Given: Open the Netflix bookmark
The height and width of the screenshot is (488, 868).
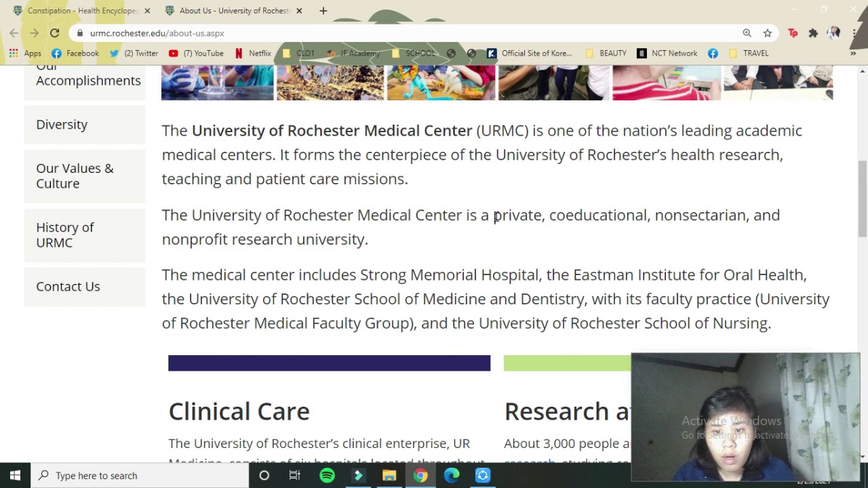Looking at the screenshot, I should click(x=252, y=53).
